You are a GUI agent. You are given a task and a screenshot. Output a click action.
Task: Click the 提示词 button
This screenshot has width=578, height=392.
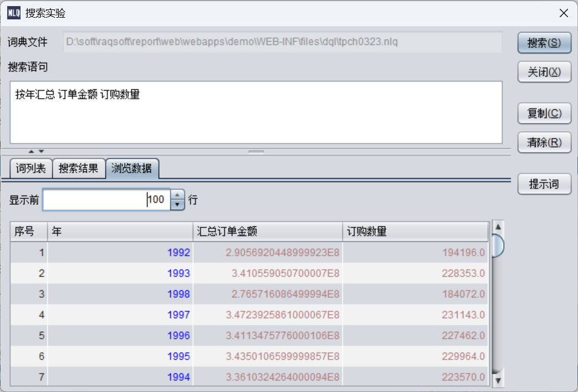coord(544,184)
